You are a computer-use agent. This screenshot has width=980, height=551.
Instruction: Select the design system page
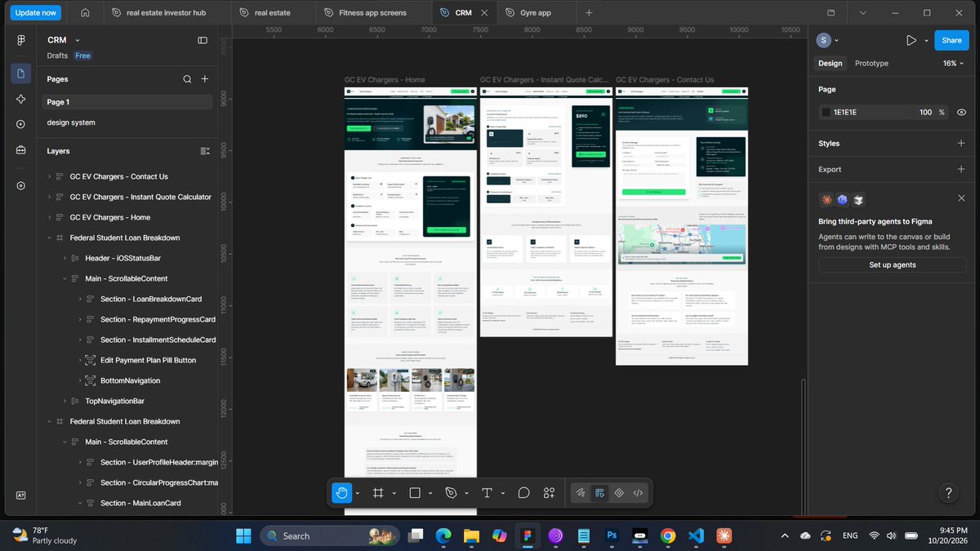(x=71, y=122)
